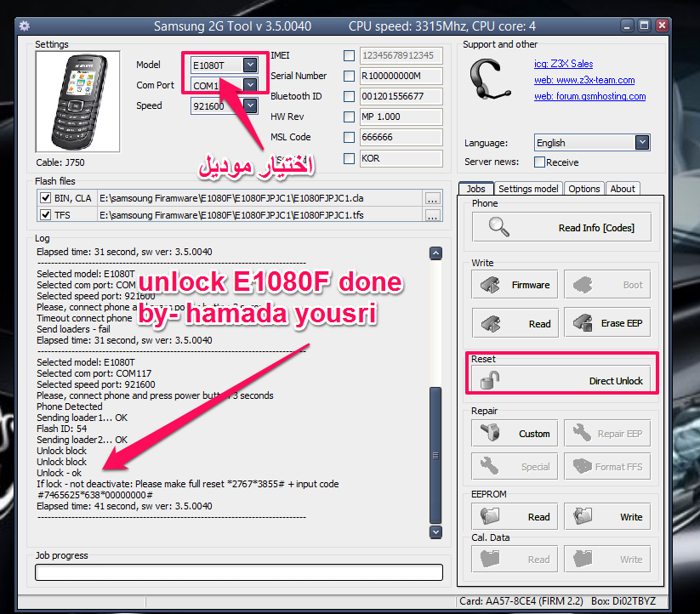Toggle the Receive server news checkbox
700x614 pixels.
click(x=539, y=162)
